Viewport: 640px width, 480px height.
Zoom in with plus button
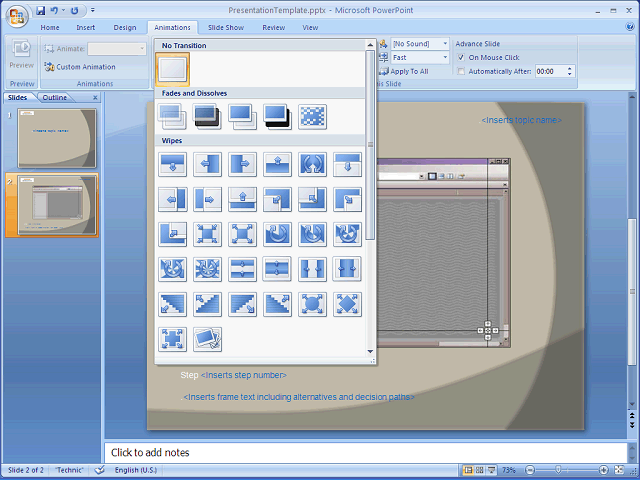pos(603,470)
